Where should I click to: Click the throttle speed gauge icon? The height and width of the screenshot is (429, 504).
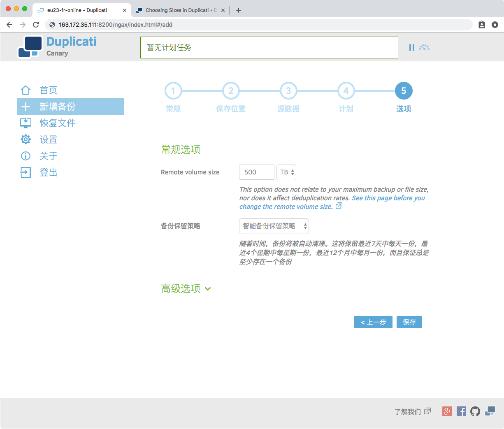tap(424, 48)
